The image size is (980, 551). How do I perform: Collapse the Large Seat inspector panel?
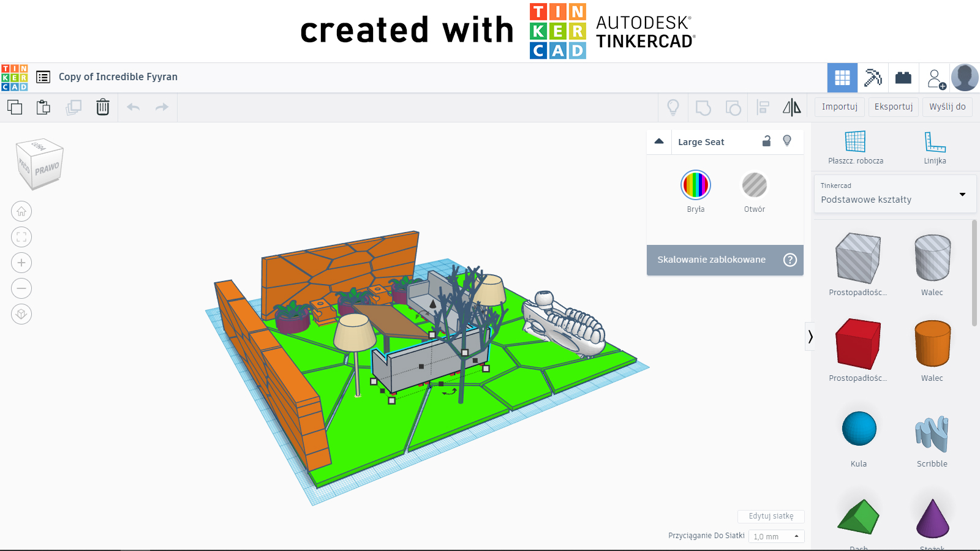(x=659, y=141)
